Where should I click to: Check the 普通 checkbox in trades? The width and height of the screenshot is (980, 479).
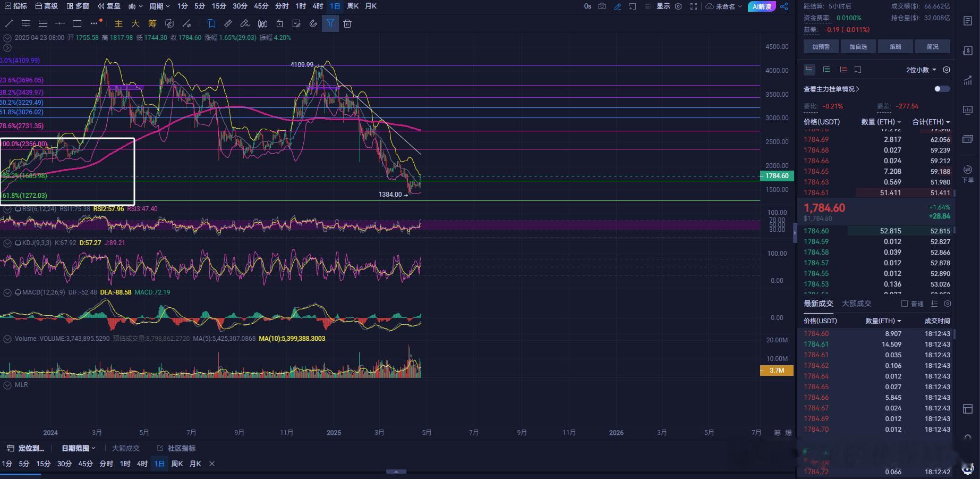pos(905,304)
